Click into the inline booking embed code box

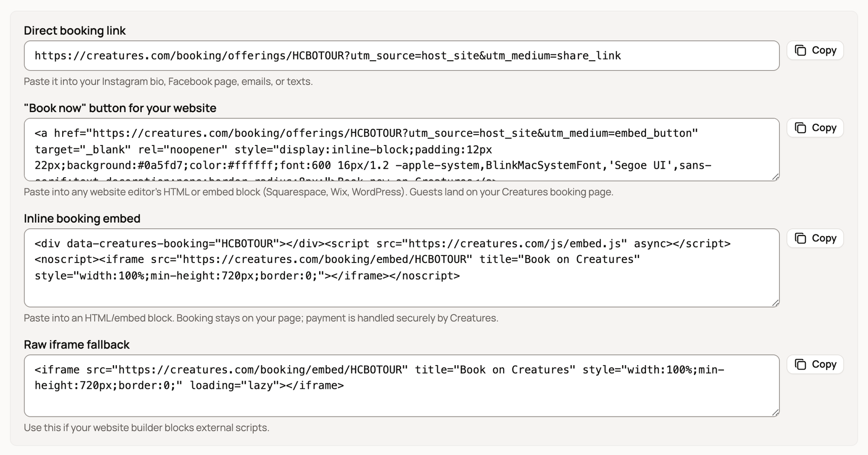click(x=401, y=268)
